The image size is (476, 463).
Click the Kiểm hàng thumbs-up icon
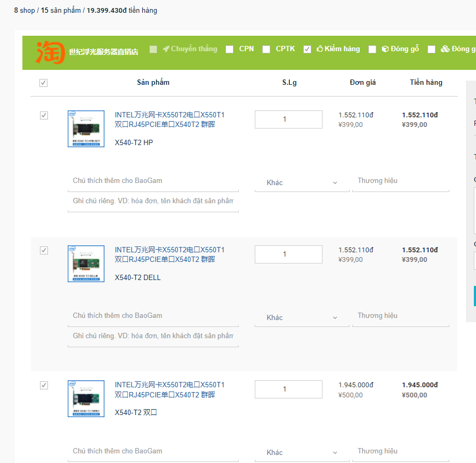[320, 49]
